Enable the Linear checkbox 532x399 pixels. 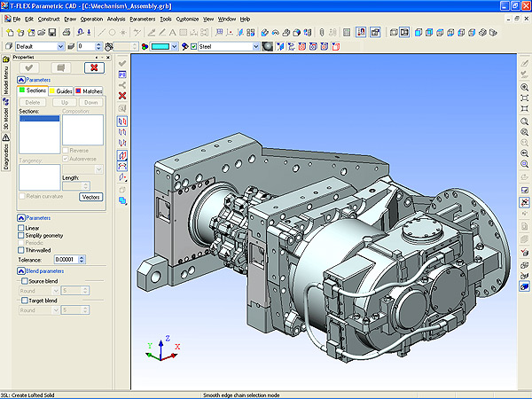point(22,228)
